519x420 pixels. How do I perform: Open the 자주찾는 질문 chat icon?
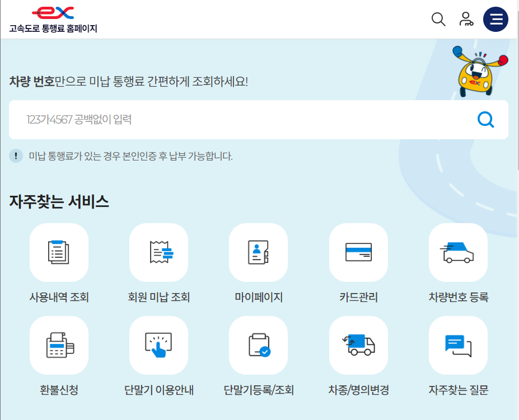[458, 345]
